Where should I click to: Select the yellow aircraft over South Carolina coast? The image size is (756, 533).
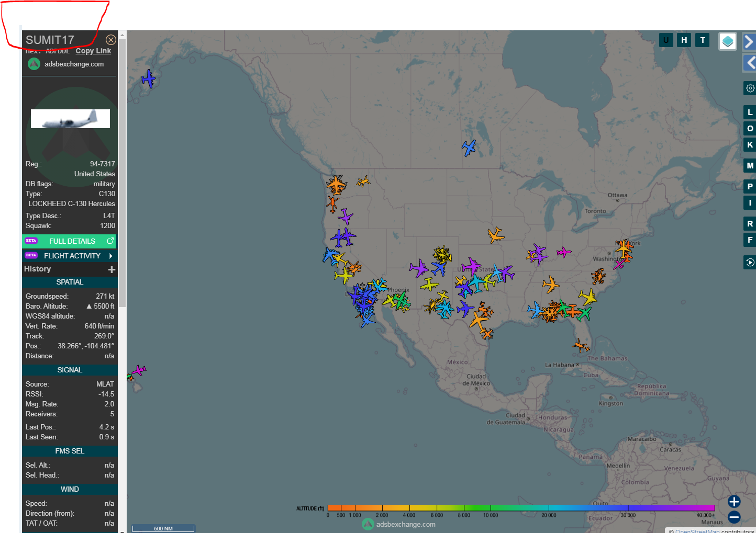coord(588,297)
